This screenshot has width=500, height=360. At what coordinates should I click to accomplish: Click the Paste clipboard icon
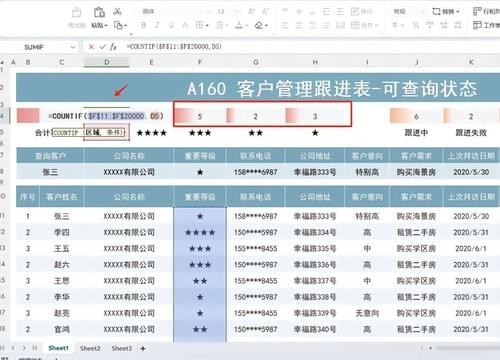click(99, 12)
